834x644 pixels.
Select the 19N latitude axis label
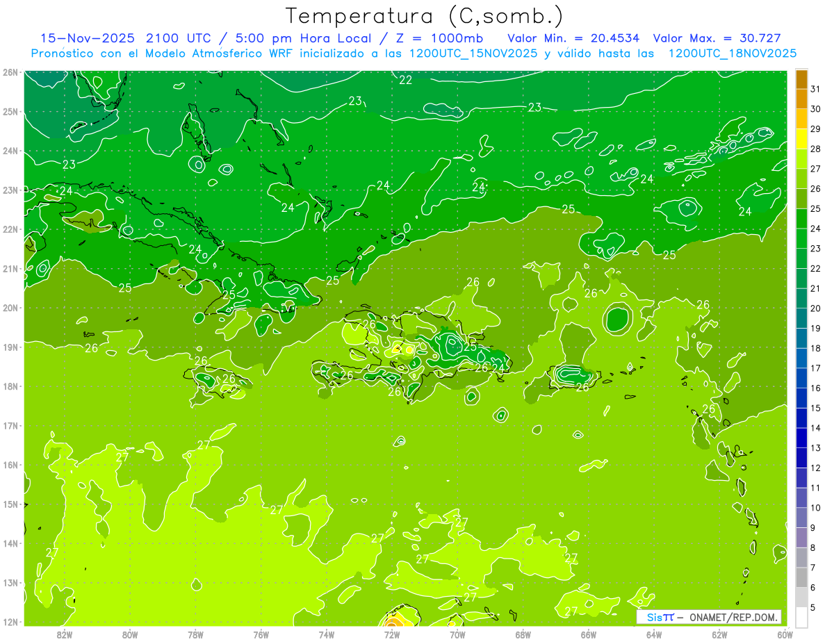coord(10,347)
